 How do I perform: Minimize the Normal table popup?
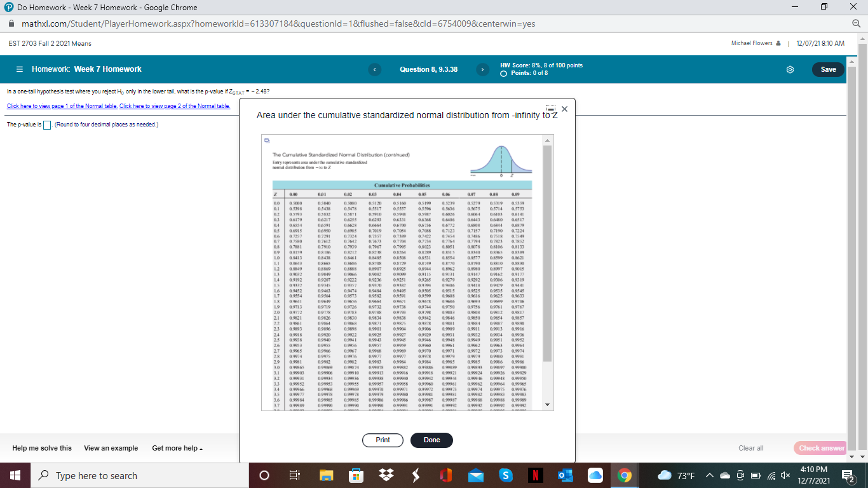click(x=550, y=109)
